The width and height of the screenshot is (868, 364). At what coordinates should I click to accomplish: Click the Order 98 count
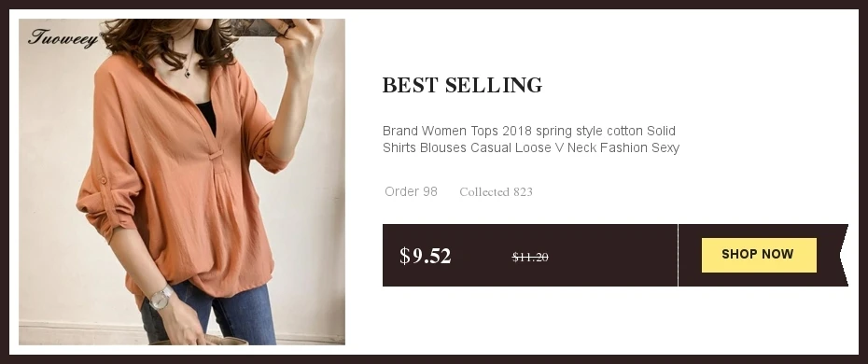pyautogui.click(x=411, y=192)
